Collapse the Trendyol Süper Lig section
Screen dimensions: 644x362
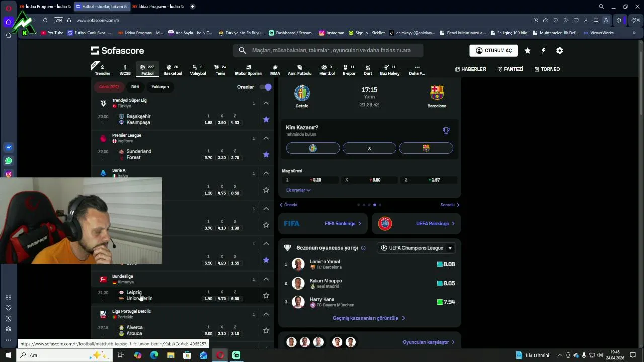coord(266,103)
